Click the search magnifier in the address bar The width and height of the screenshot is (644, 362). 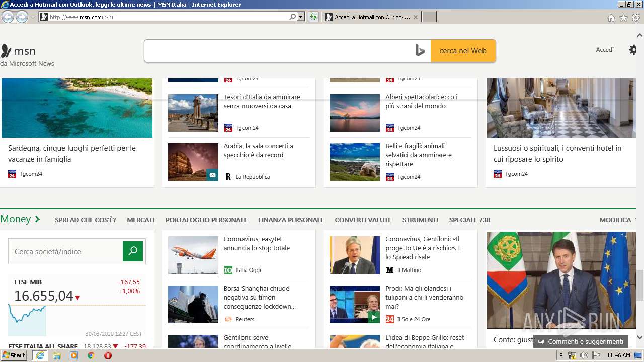tap(293, 17)
